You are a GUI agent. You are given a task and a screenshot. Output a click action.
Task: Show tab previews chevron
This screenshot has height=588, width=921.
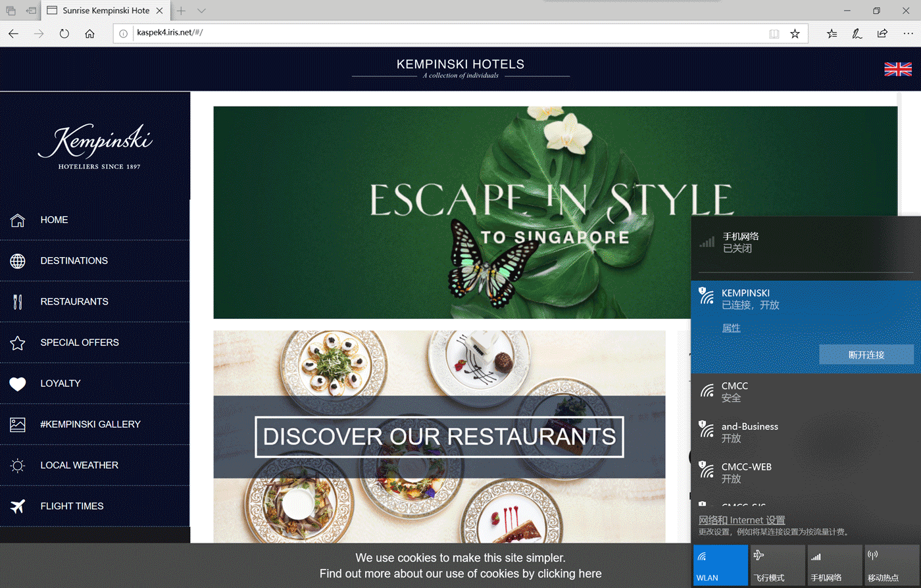[201, 11]
